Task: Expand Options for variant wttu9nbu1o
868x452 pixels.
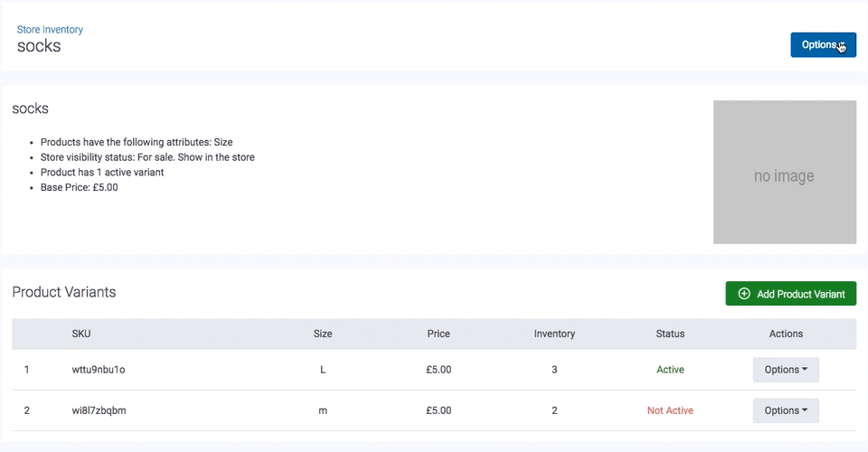Action: tap(786, 370)
